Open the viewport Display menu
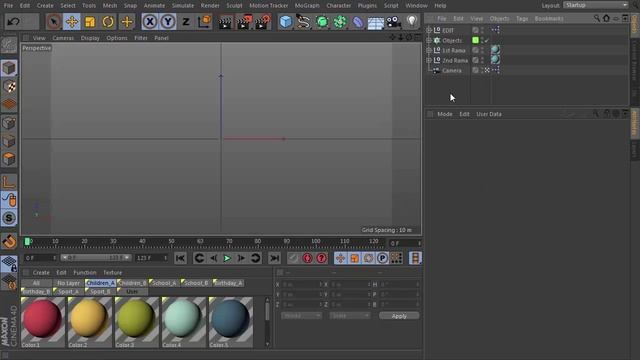 (x=90, y=38)
